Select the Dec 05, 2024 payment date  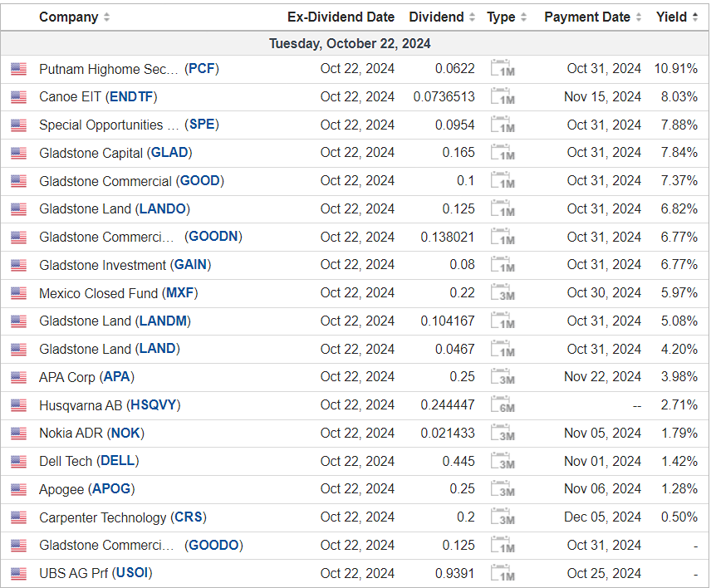click(603, 517)
